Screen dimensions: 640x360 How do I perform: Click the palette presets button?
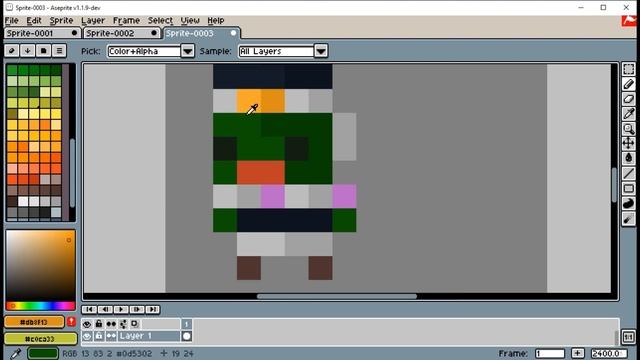[43, 51]
